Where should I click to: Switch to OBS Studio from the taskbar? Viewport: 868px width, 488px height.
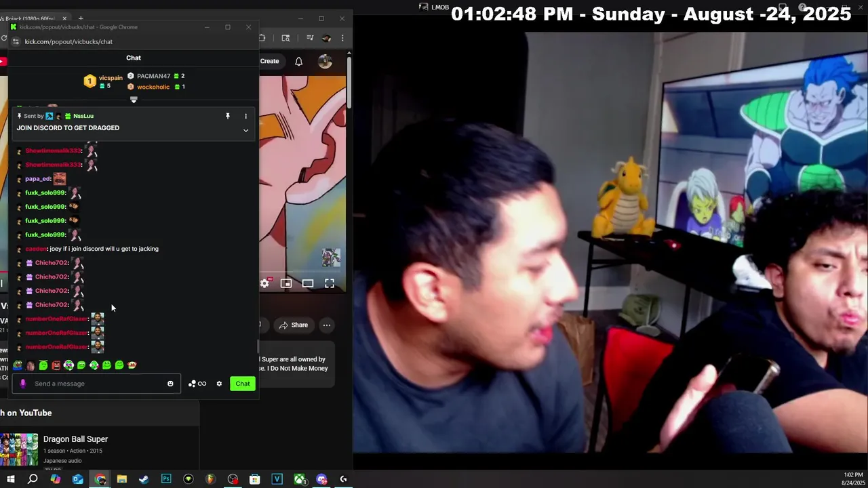(233, 479)
